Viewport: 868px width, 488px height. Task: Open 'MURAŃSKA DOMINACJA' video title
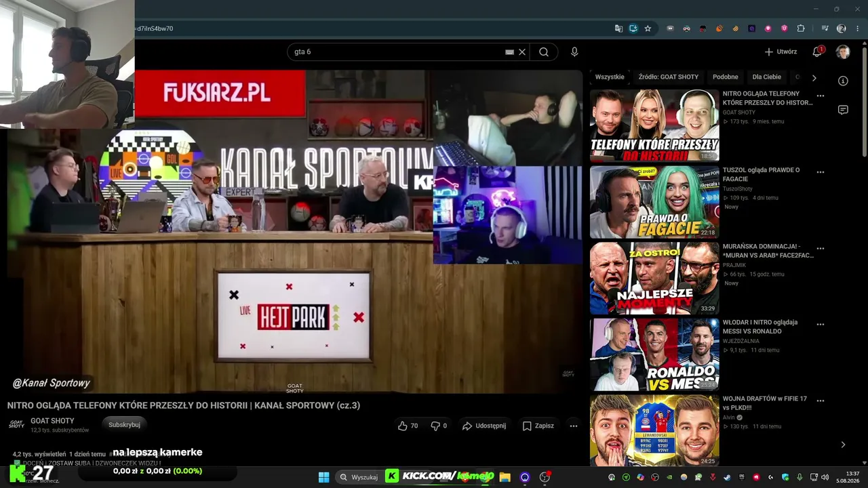[768, 251]
